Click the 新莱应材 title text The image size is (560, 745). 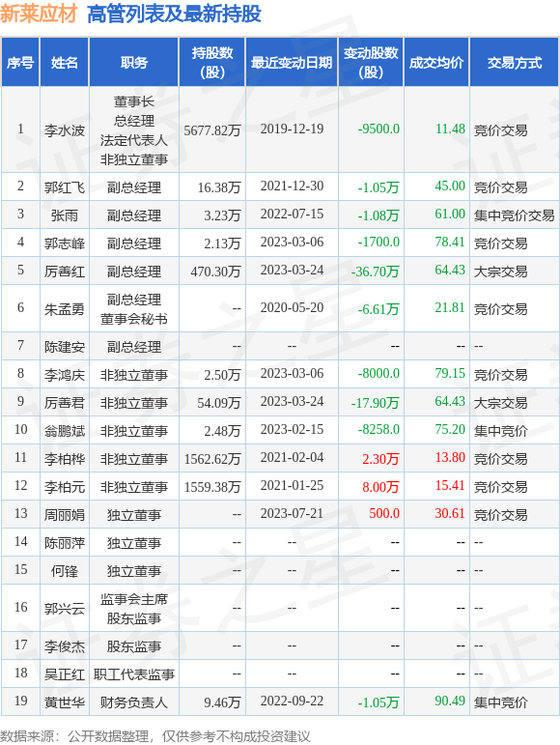coord(39,14)
